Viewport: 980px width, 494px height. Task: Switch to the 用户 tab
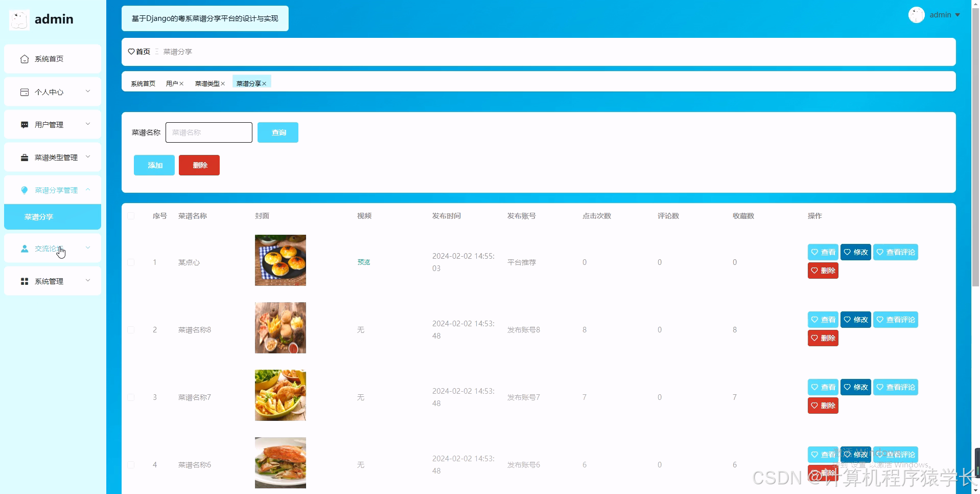[x=172, y=84]
